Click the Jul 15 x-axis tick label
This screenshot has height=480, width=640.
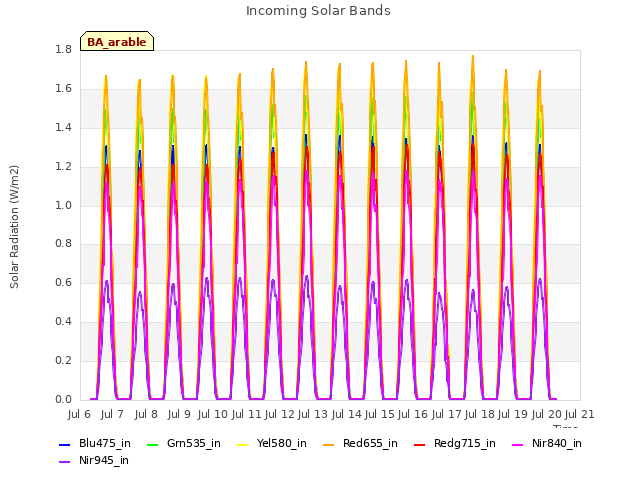click(x=380, y=414)
